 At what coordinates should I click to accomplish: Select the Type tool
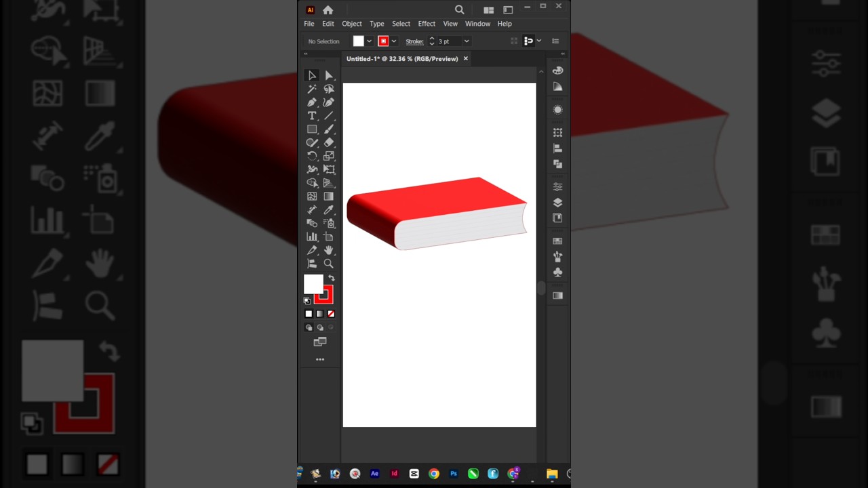[x=312, y=116]
